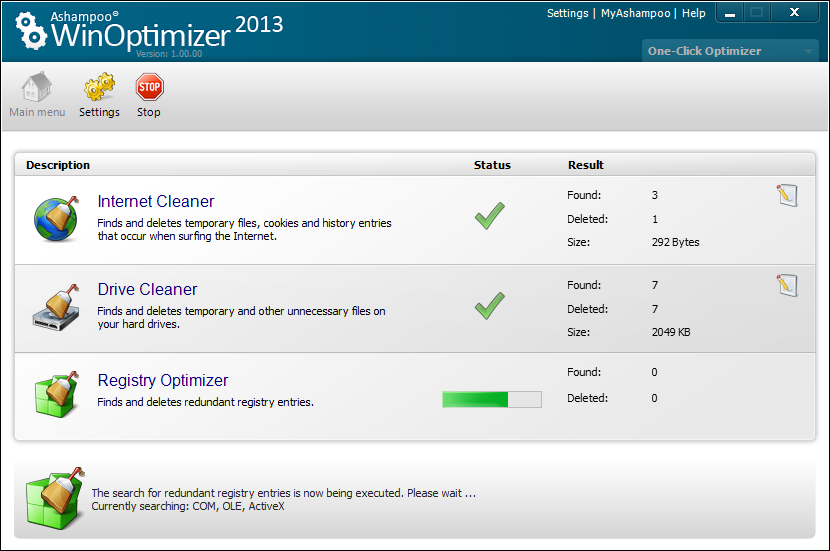
Task: Click the Drive Cleaner title link
Action: click(x=147, y=289)
